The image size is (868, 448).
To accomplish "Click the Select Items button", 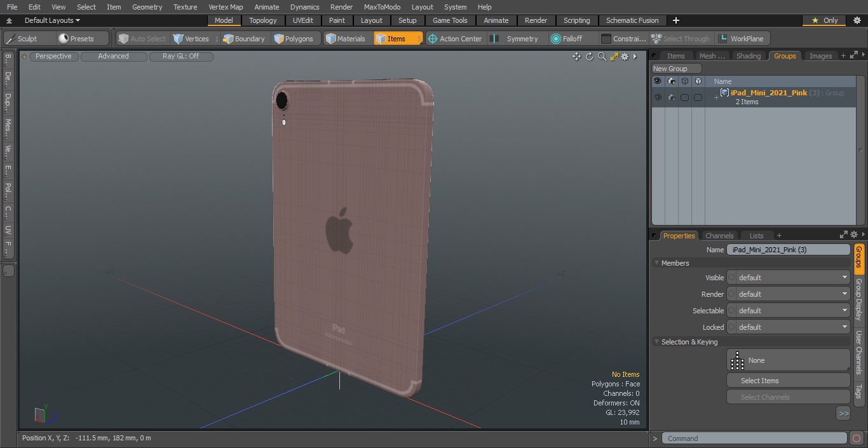I will coord(788,381).
